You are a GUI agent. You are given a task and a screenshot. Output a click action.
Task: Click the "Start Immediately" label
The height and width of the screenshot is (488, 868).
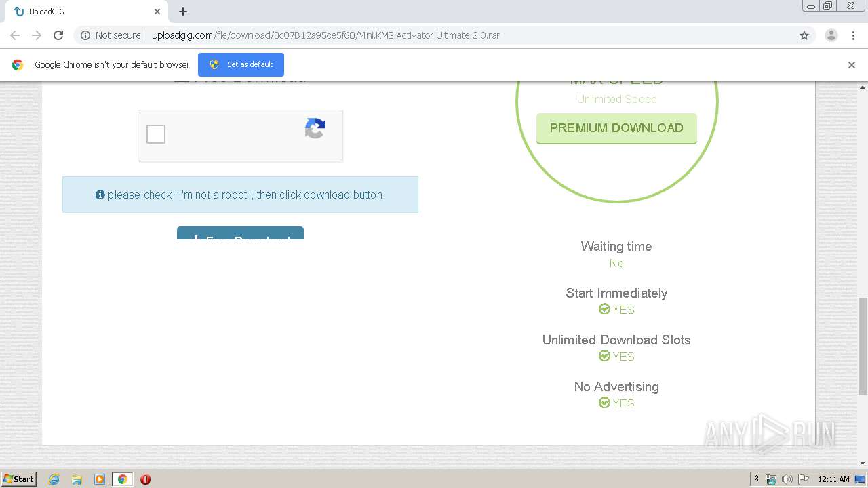pos(616,293)
